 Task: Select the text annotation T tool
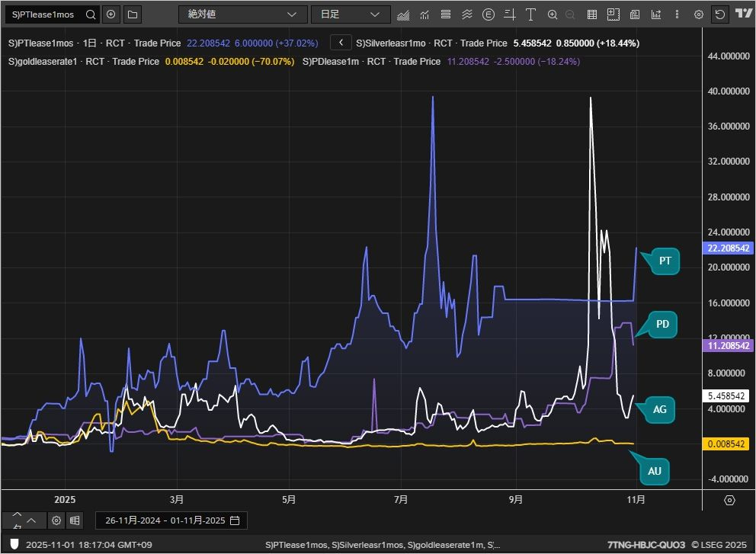(531, 14)
